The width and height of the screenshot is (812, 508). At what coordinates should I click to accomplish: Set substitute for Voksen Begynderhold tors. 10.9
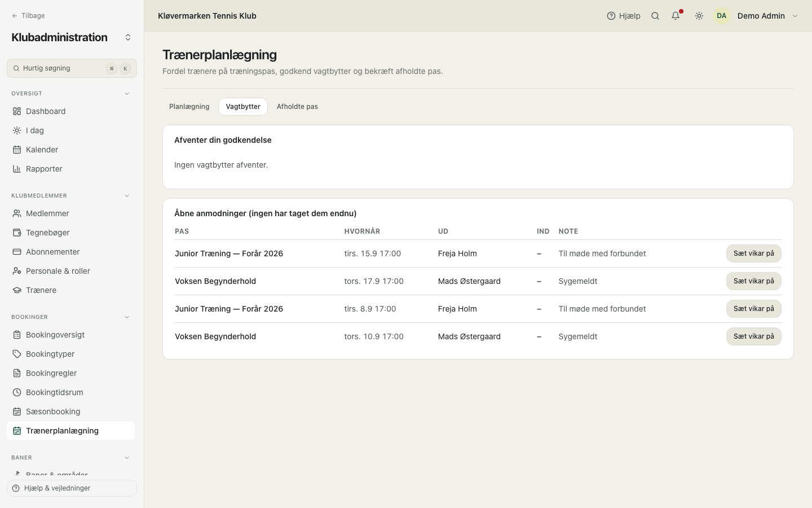(753, 336)
